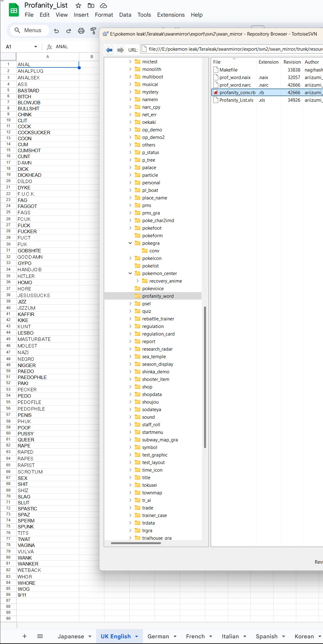Select the profanity_word folder

click(158, 296)
